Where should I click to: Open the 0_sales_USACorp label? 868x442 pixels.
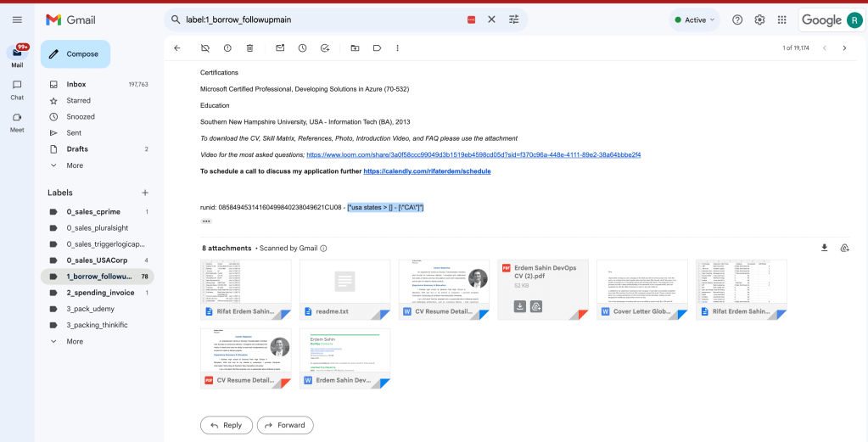coord(97,260)
